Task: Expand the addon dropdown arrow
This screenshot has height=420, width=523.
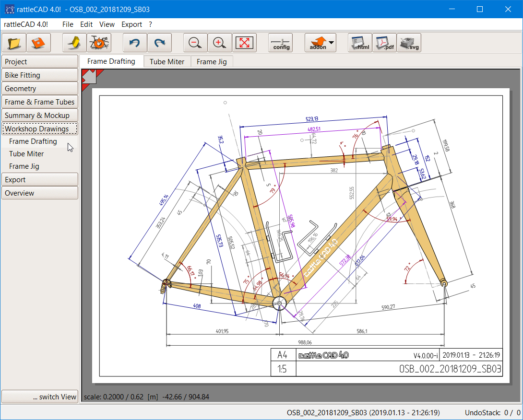Action: pyautogui.click(x=331, y=43)
